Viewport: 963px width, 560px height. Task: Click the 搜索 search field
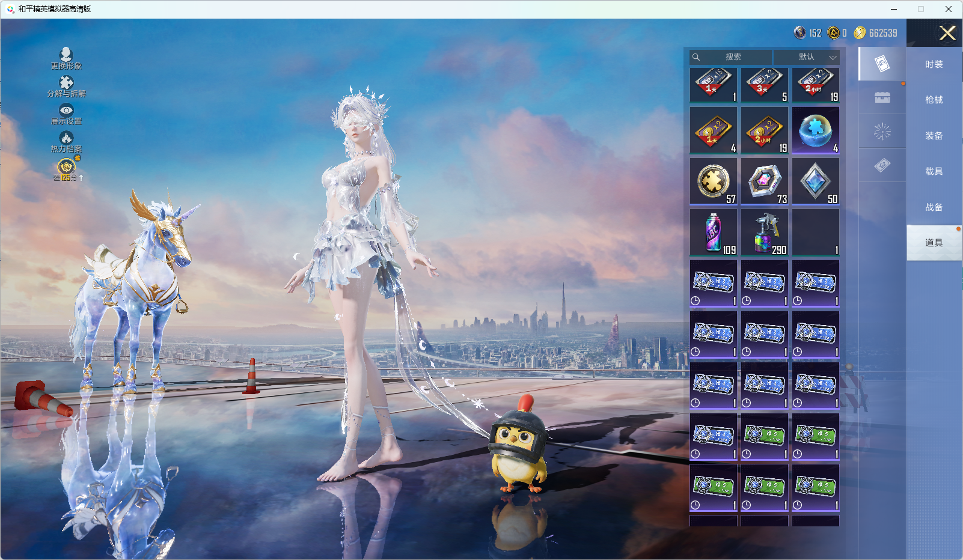pyautogui.click(x=731, y=57)
